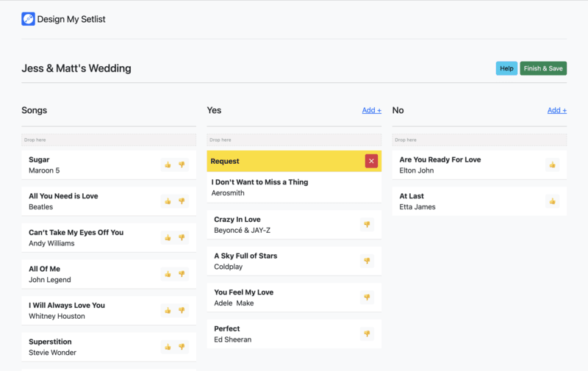The width and height of the screenshot is (588, 371).
Task: Click the Beatles artist name
Action: tap(41, 207)
